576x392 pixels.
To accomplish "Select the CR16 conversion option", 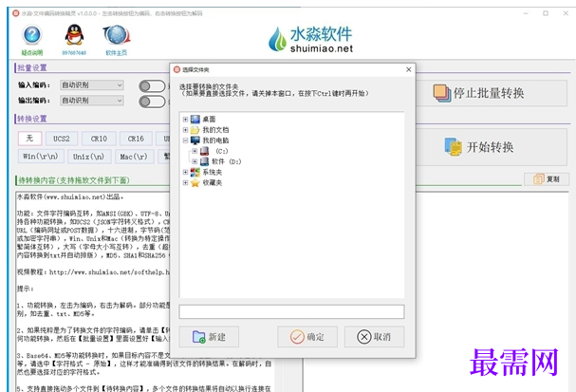I will pos(136,139).
